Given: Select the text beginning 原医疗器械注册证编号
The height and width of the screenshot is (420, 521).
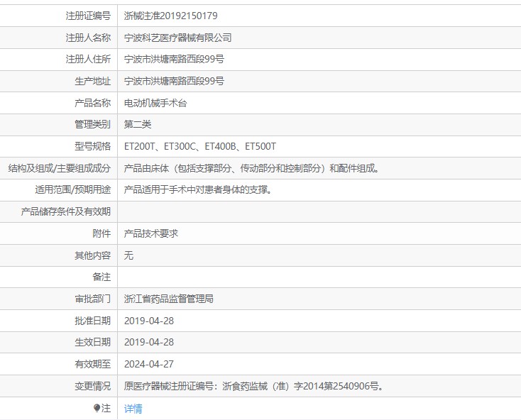Looking at the screenshot, I should click(254, 386).
